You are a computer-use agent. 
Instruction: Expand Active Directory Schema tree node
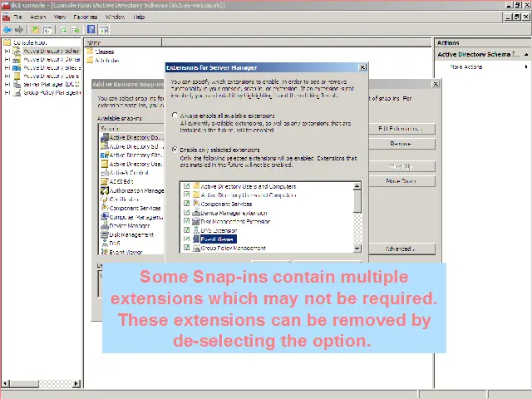click(x=7, y=51)
